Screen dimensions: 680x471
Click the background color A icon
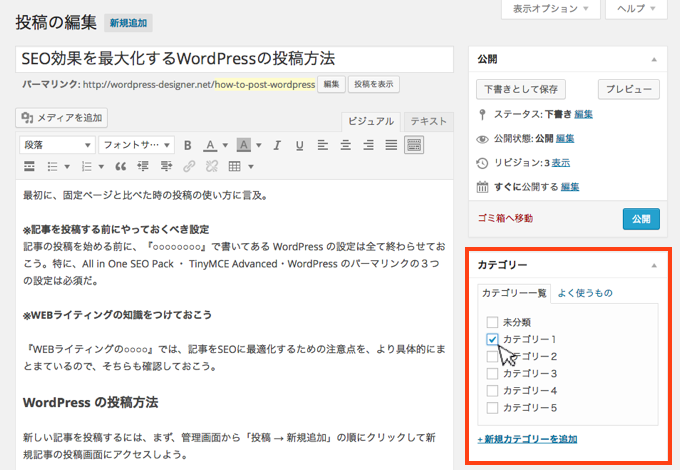pos(244,145)
